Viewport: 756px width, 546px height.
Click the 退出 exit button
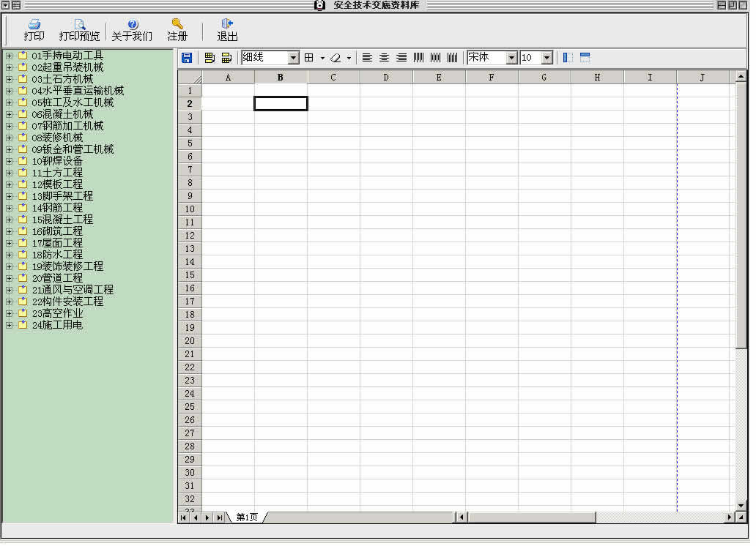227,30
